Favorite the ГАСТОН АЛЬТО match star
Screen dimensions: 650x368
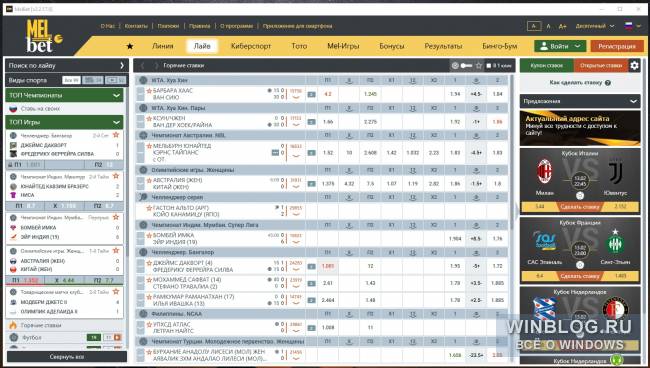click(x=149, y=208)
